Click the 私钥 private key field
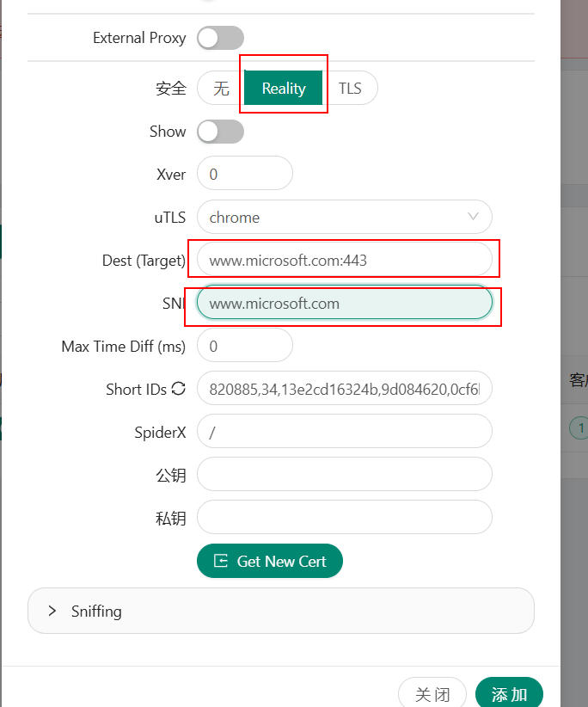The image size is (588, 707). (x=344, y=517)
